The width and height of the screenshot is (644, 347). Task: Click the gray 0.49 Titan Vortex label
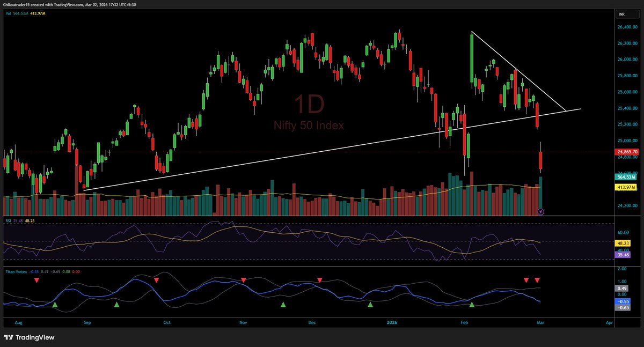point(620,288)
